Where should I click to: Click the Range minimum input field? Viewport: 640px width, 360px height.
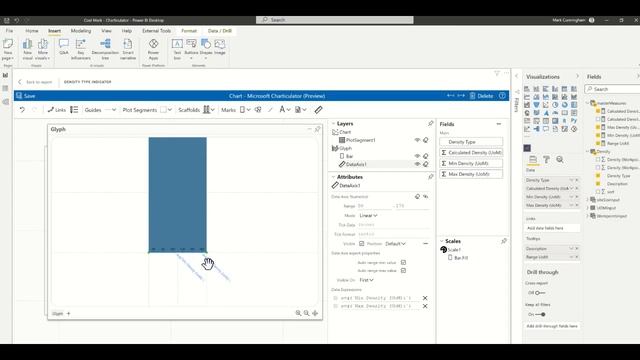click(375, 206)
